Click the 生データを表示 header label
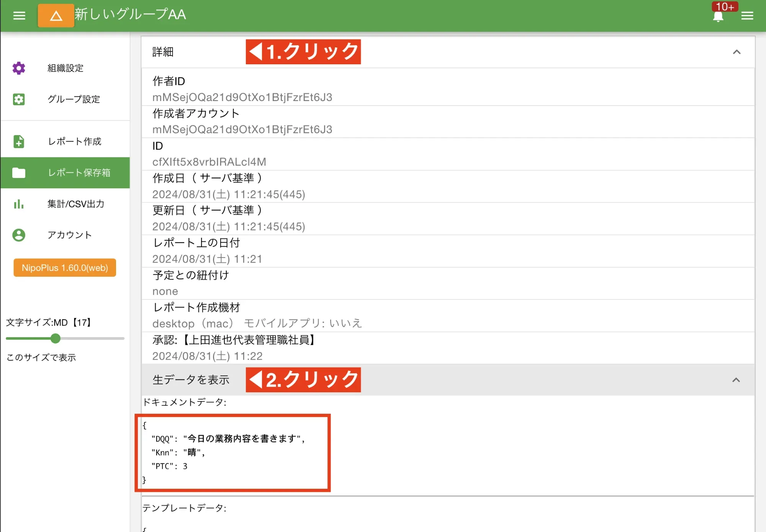Screen dimensions: 766x532 tap(191, 380)
